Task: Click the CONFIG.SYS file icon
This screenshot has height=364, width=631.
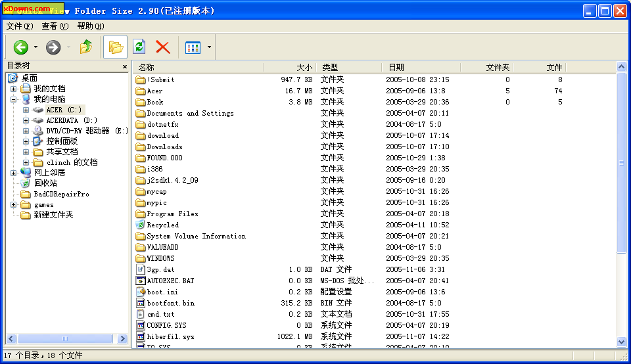Action: click(x=141, y=325)
